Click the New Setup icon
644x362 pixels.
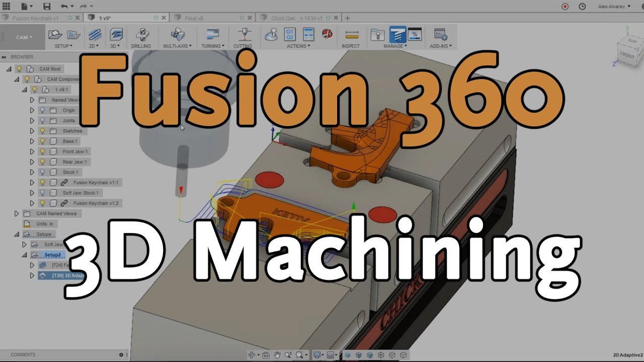click(x=55, y=35)
